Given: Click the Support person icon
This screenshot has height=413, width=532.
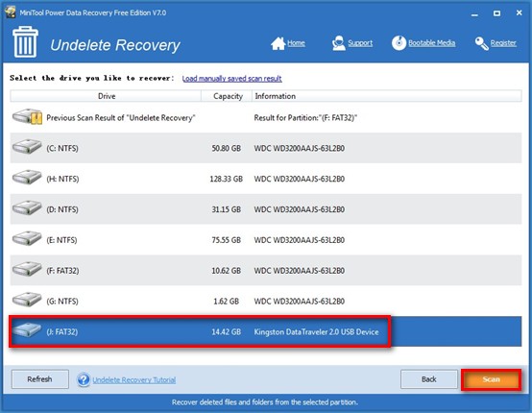Looking at the screenshot, I should pos(338,43).
